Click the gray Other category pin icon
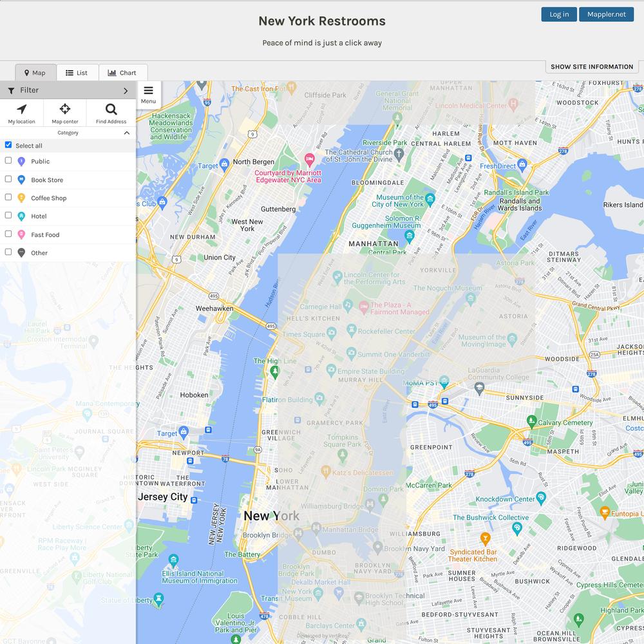This screenshot has width=644, height=644. click(x=21, y=252)
